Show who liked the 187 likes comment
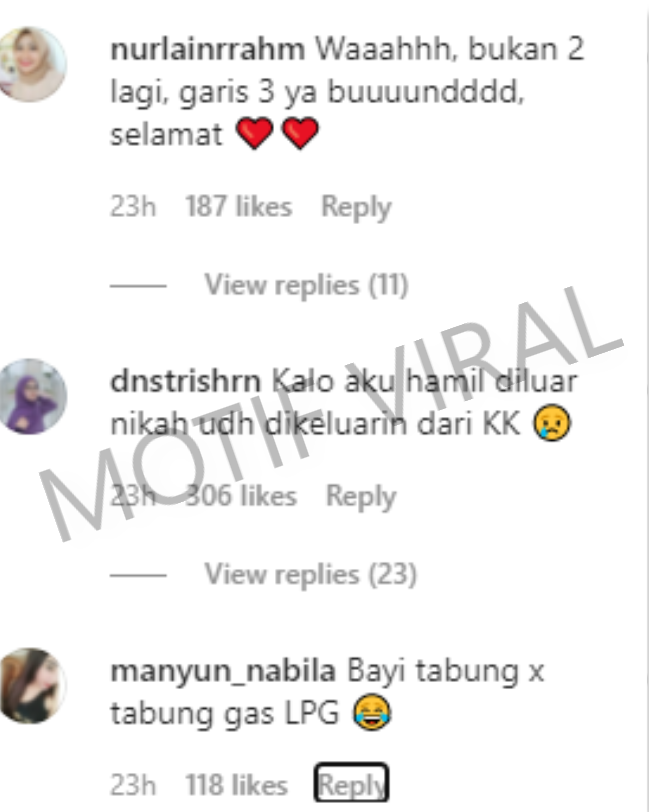Screen dimensions: 649x812 click(x=239, y=206)
